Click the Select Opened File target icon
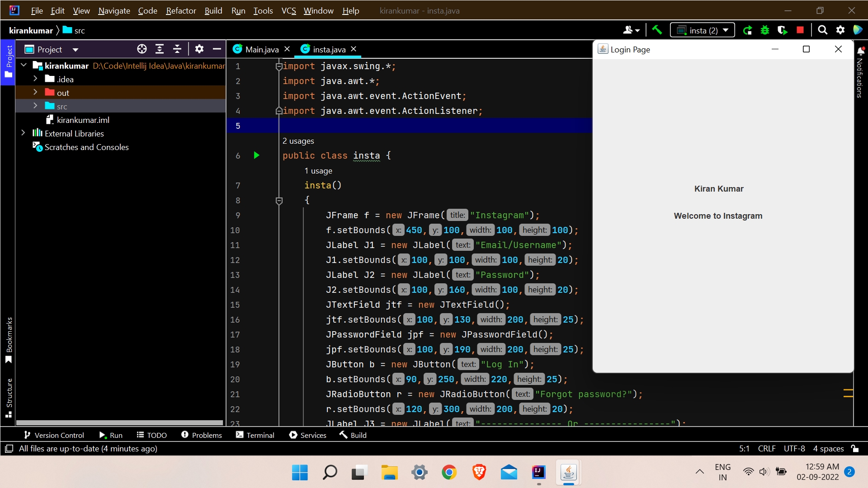Viewport: 868px width, 488px height. point(142,49)
